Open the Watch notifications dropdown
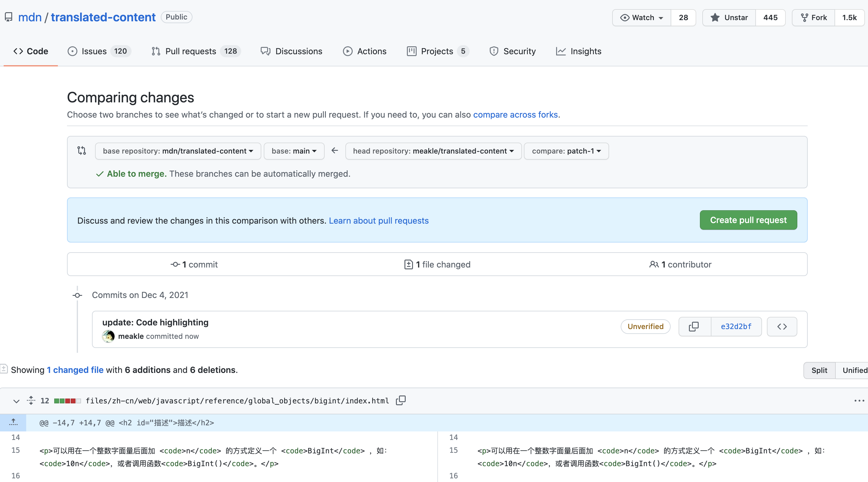This screenshot has width=868, height=482. pyautogui.click(x=642, y=18)
